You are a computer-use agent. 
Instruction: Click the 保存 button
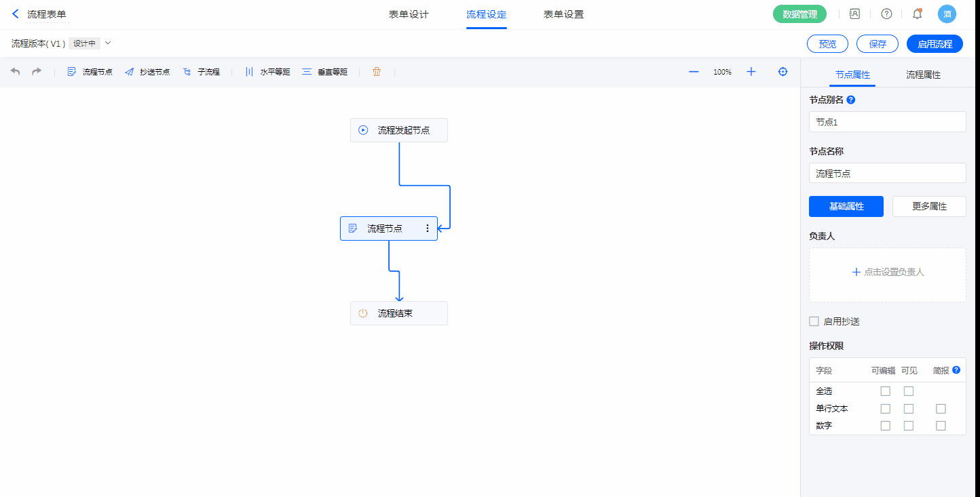tap(878, 44)
